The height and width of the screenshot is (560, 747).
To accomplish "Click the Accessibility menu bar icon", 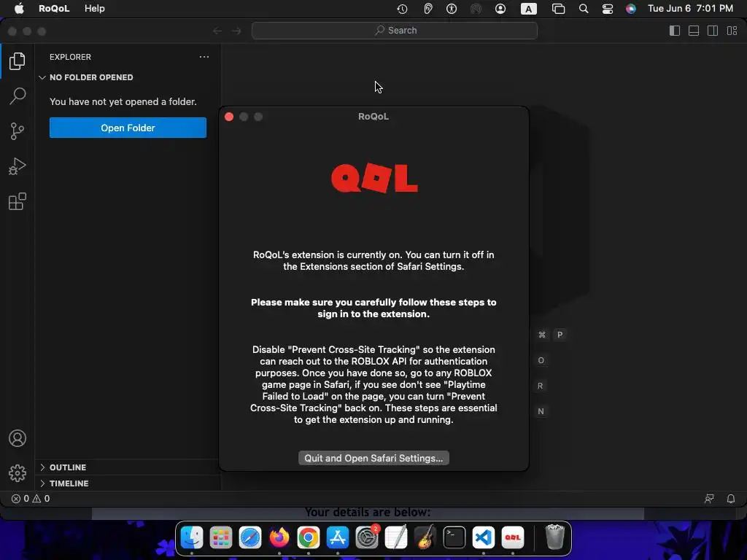I will (x=452, y=9).
